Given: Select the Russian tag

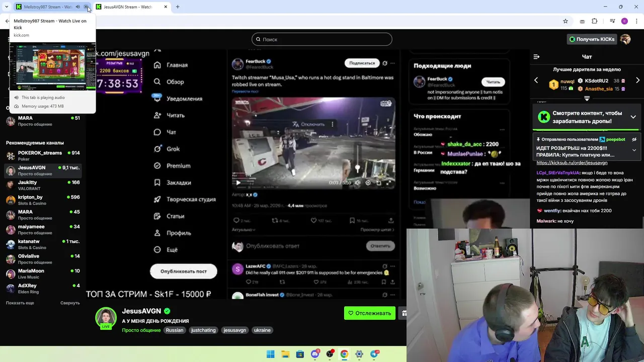Looking at the screenshot, I should click(175, 330).
